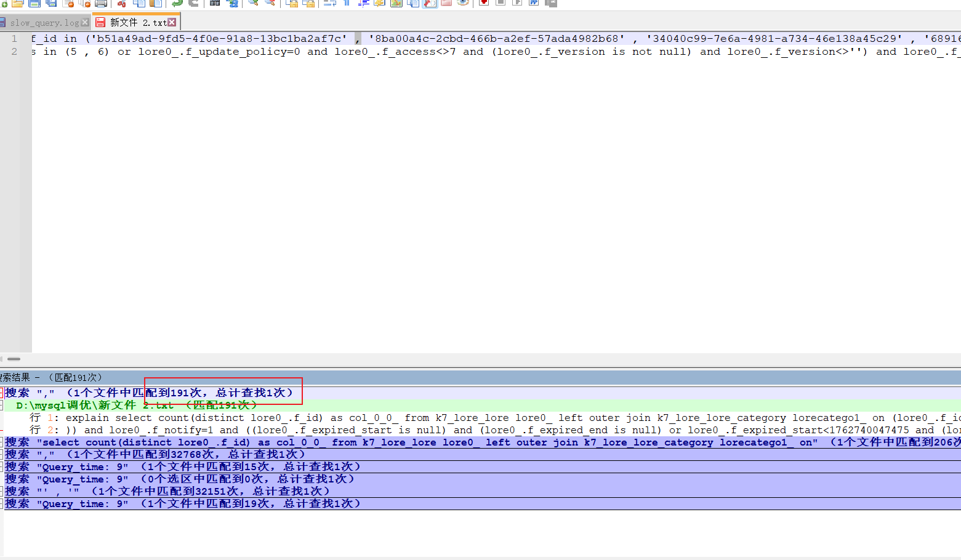Screen dimensions: 961x560
Task: Save the file with the Save icon
Action: coord(34,3)
